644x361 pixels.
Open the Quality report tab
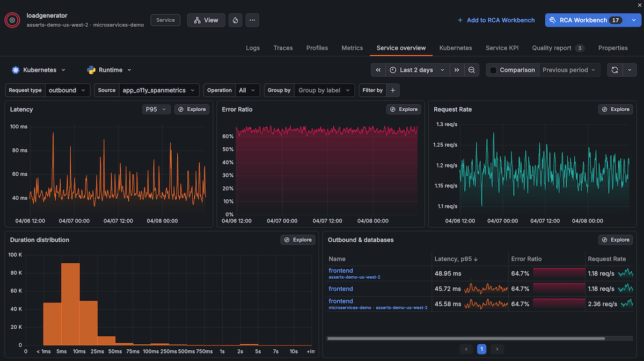tap(552, 48)
